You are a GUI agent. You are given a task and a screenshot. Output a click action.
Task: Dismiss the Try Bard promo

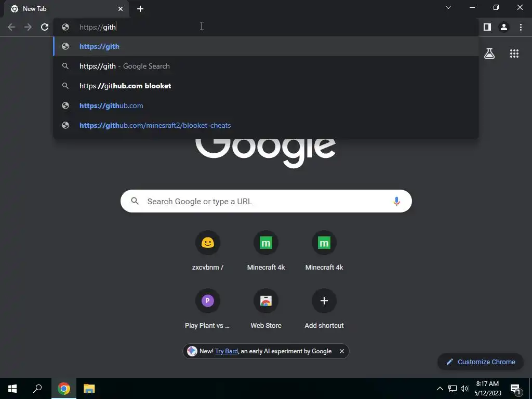342,351
